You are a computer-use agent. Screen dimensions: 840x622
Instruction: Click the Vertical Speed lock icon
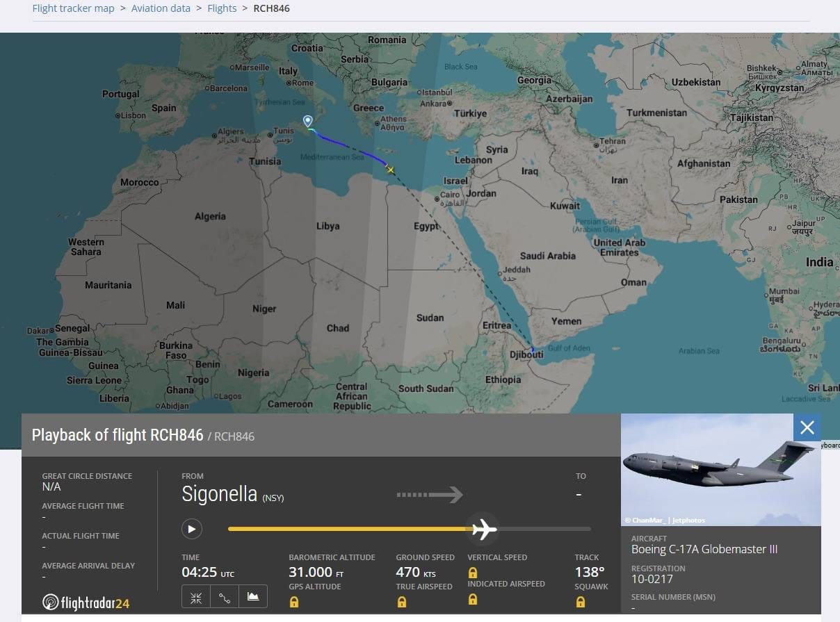pos(473,573)
